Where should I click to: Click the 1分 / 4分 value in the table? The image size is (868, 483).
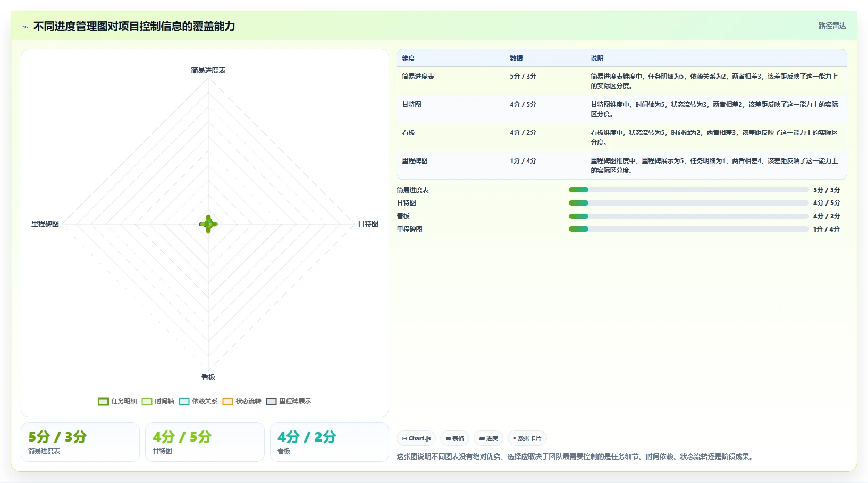pos(523,161)
